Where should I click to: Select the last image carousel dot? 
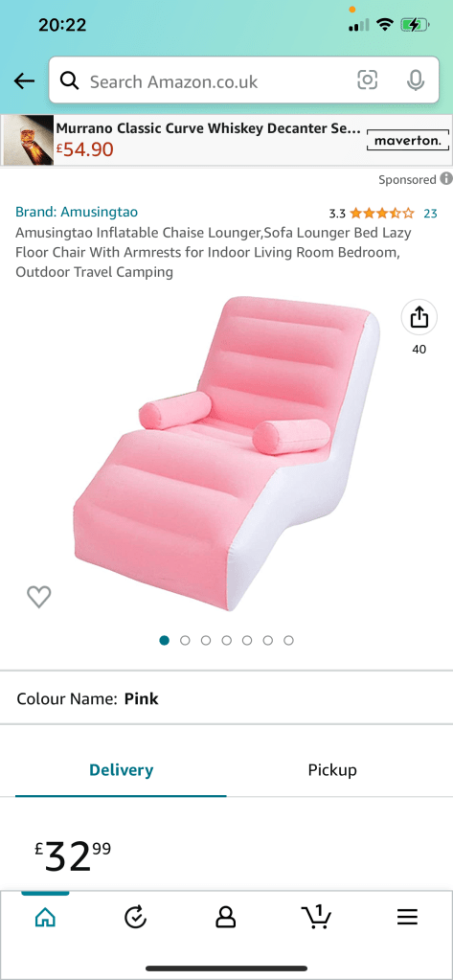coord(288,640)
